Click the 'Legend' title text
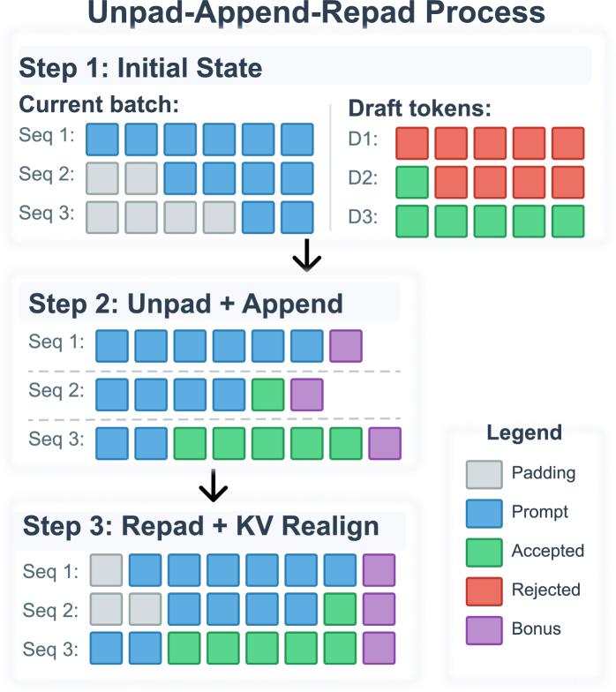Screen dimensions: 616x692 (x=523, y=433)
